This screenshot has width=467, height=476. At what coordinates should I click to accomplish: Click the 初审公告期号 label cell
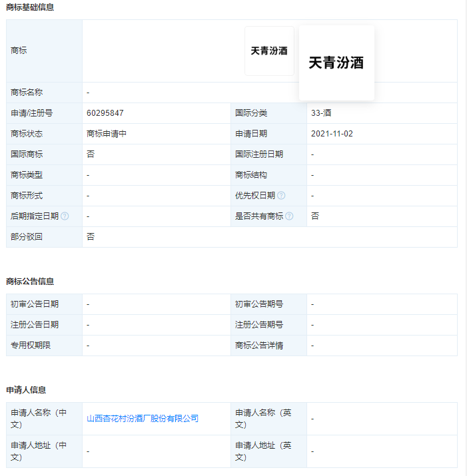tap(269, 304)
